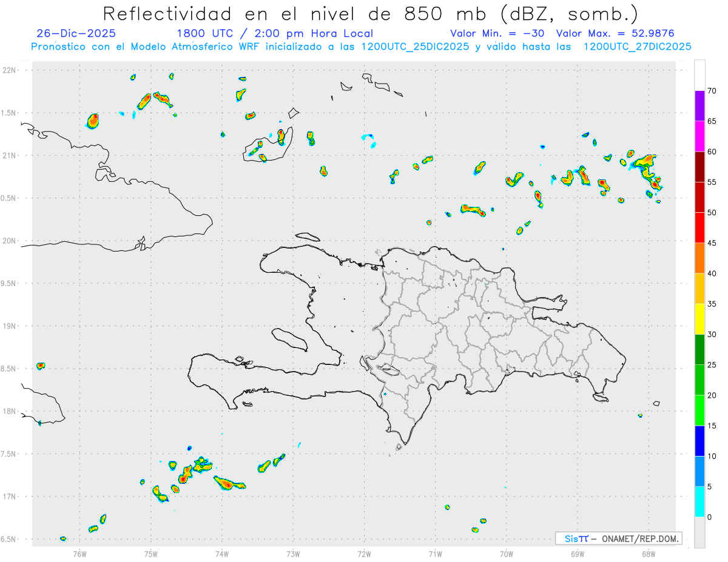This screenshot has width=728, height=562.
Task: Click the colorbar label '45'
Action: coord(712,243)
